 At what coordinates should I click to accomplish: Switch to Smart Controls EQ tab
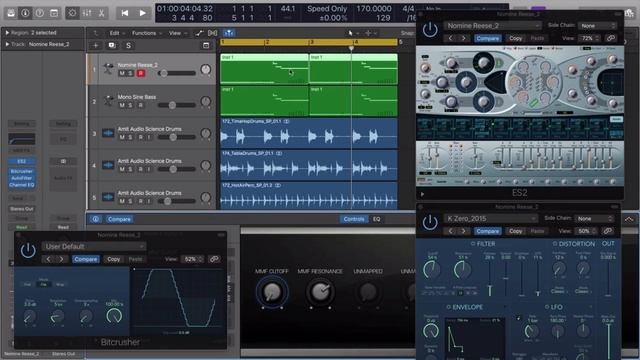(376, 219)
